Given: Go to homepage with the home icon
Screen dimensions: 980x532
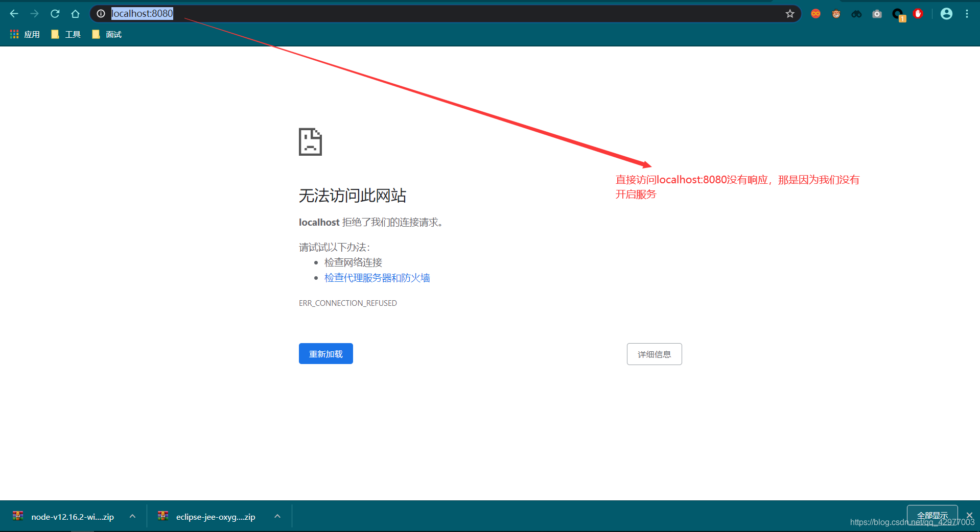Looking at the screenshot, I should coord(75,14).
